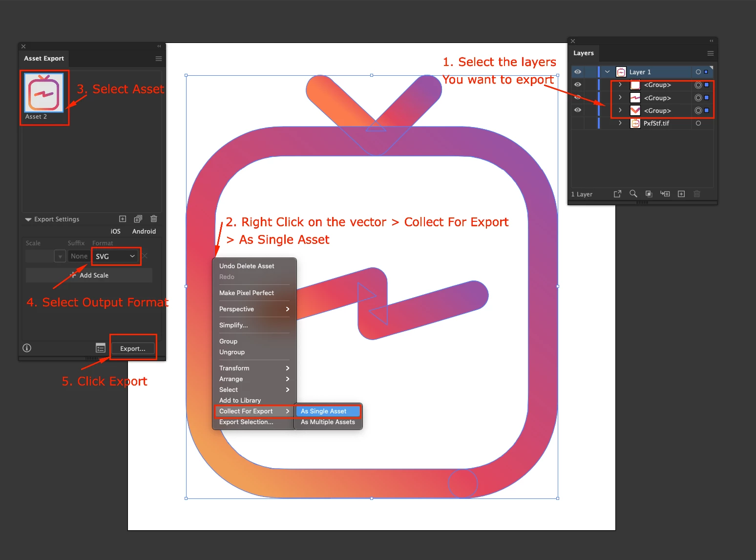Image resolution: width=756 pixels, height=560 pixels.
Task: Collapse Layer 1 in the Layers panel
Action: click(x=608, y=72)
